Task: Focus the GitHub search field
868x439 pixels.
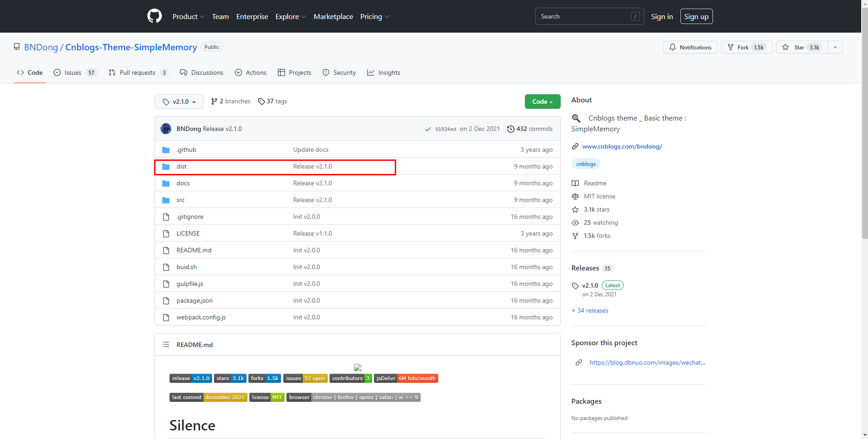Action: [589, 16]
